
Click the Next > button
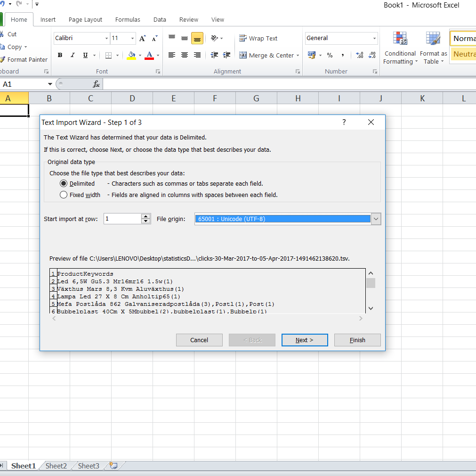(305, 340)
